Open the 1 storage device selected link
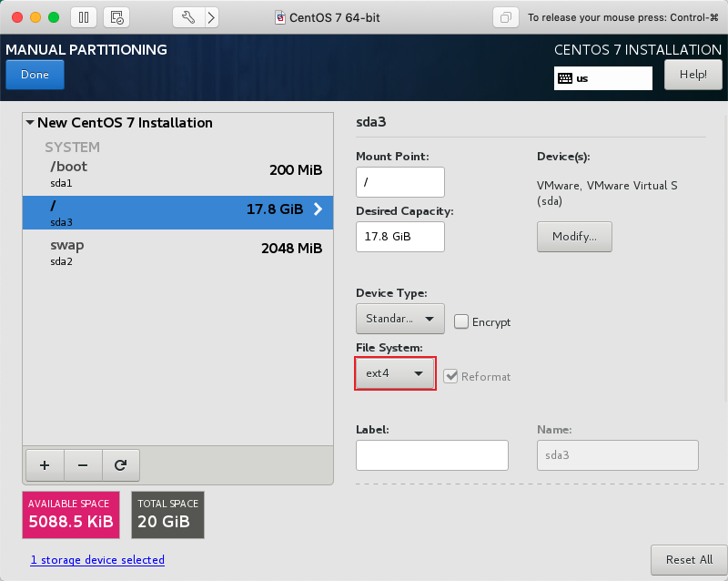The height and width of the screenshot is (581, 728). pyautogui.click(x=97, y=560)
